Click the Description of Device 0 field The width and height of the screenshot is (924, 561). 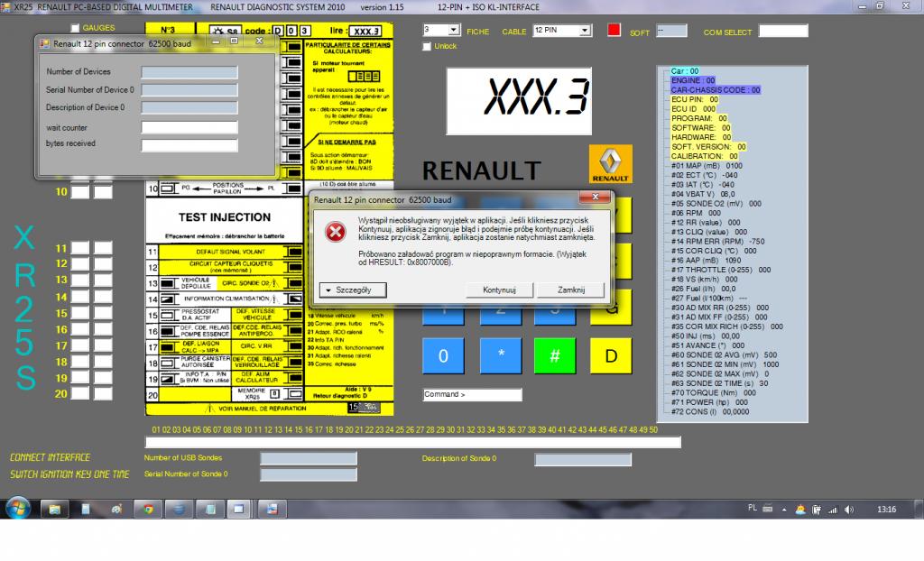(x=189, y=108)
